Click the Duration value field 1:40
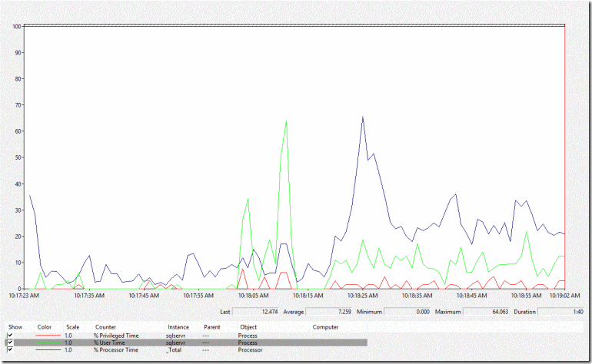This screenshot has height=364, width=592. pyautogui.click(x=561, y=312)
